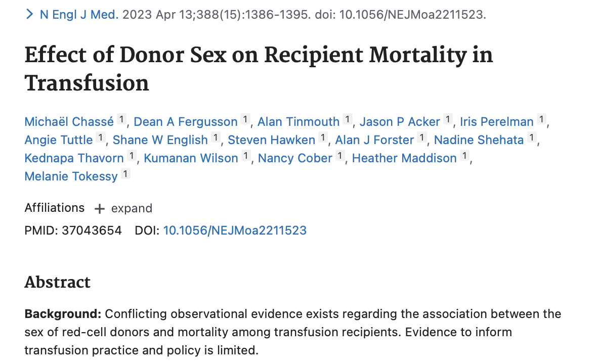Screen dimensions: 595x364
Task: Click affiliation superscript 1 beside Michaël Chassé
Action: click(121, 119)
